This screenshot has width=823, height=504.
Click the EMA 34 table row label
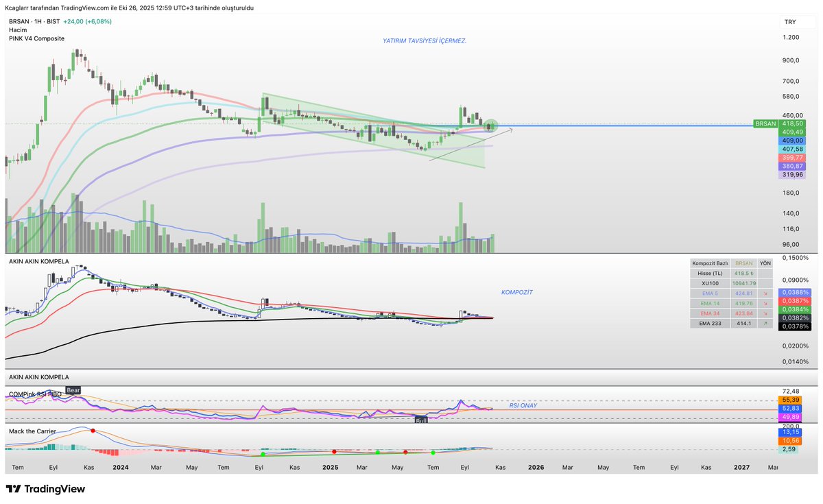[x=710, y=313]
